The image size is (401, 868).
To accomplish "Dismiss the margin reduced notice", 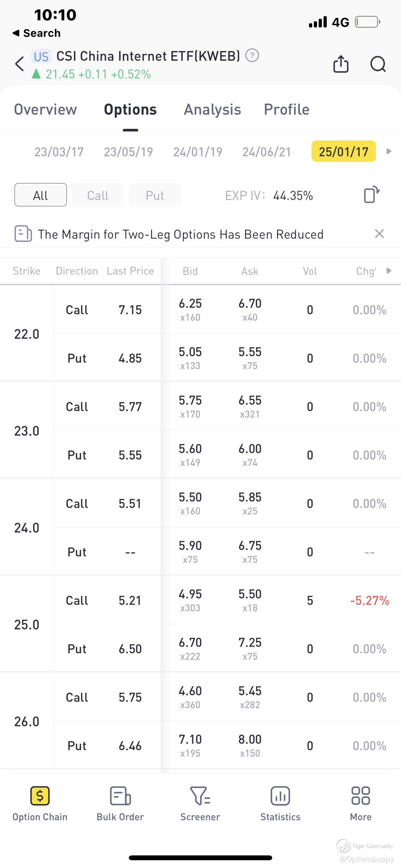I will click(379, 234).
